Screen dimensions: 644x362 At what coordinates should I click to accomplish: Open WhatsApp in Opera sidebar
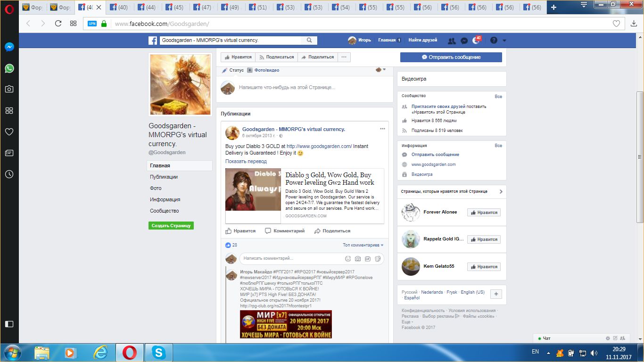(9, 68)
